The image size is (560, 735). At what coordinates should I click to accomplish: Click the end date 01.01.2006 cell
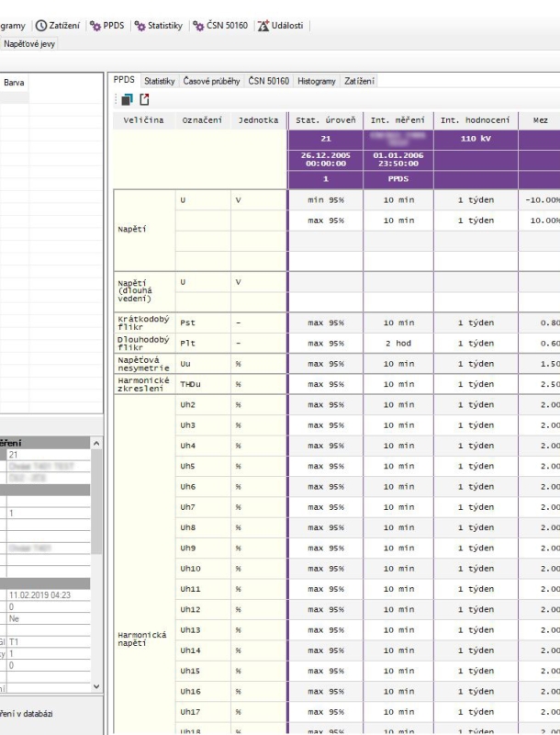coord(398,159)
